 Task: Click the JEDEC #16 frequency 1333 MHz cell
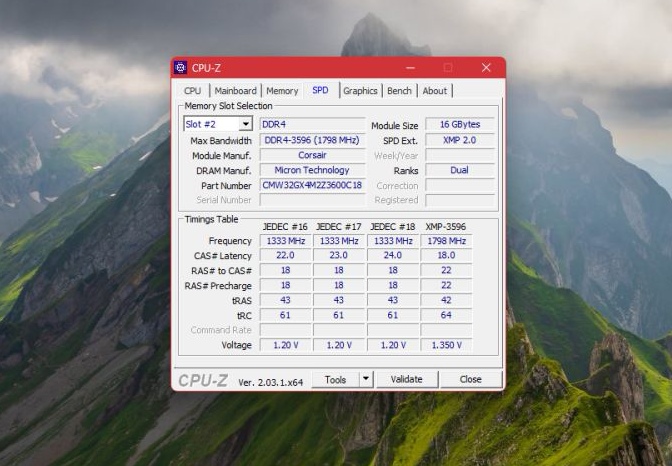tap(285, 241)
